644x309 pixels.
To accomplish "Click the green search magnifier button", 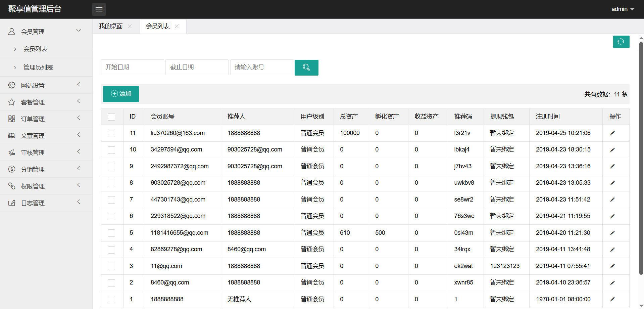I will pos(306,68).
